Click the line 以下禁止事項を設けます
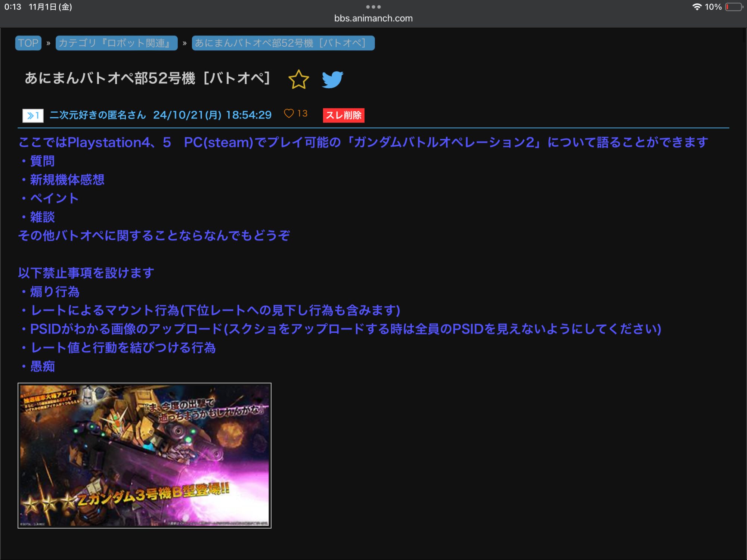The width and height of the screenshot is (747, 560). click(86, 273)
